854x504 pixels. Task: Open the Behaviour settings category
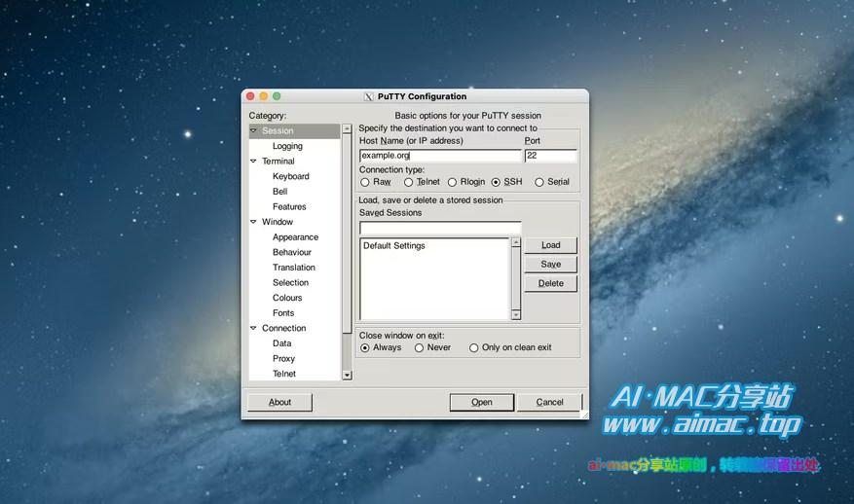(x=292, y=253)
